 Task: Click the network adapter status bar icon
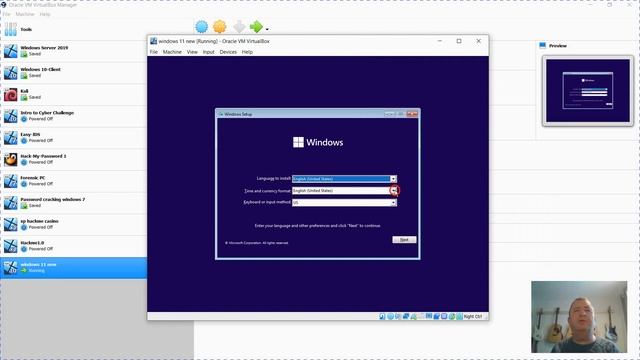(406, 316)
